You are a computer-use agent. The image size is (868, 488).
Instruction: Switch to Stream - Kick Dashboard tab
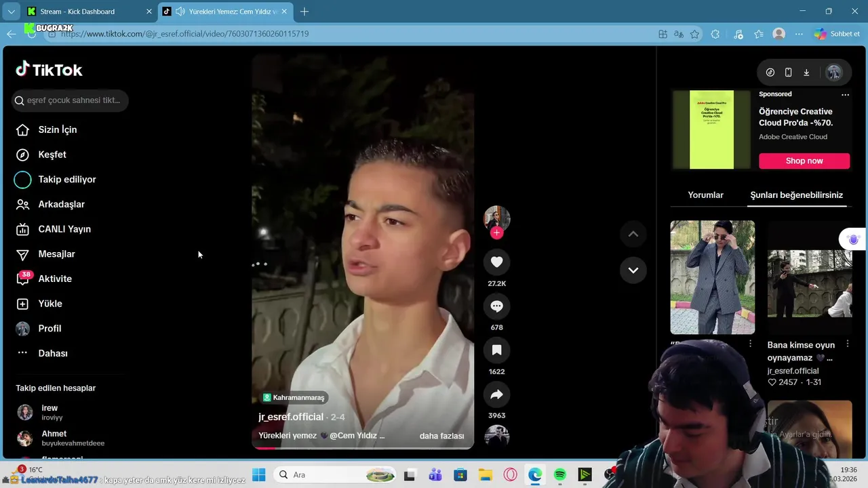coord(89,12)
